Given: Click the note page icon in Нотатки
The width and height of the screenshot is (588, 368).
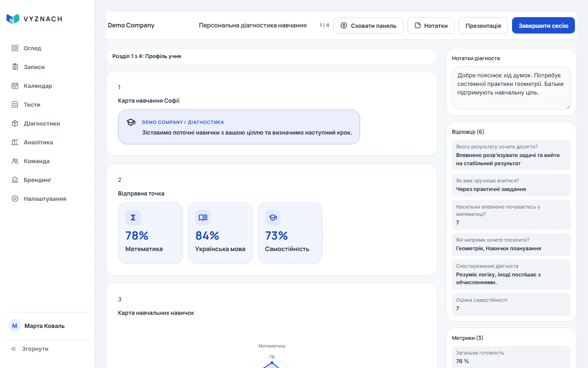Looking at the screenshot, I should click(x=418, y=25).
